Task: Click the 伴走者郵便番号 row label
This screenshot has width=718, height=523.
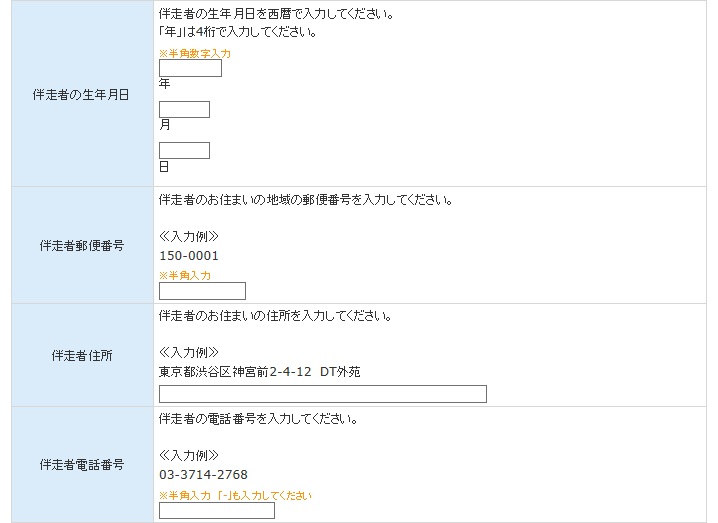Action: pyautogui.click(x=82, y=245)
